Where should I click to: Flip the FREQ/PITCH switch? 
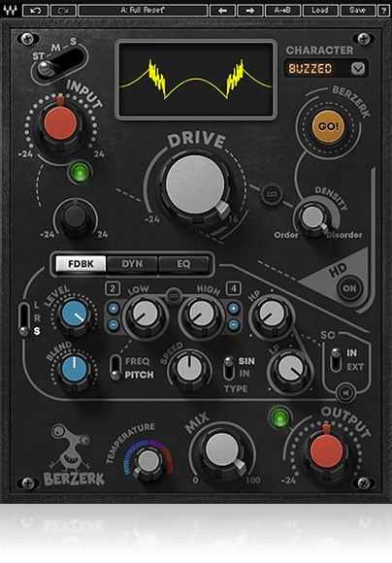115,368
